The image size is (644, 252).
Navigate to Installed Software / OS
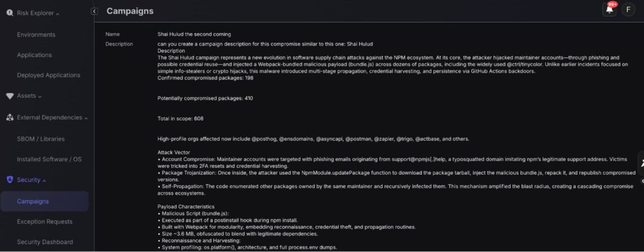coord(49,160)
